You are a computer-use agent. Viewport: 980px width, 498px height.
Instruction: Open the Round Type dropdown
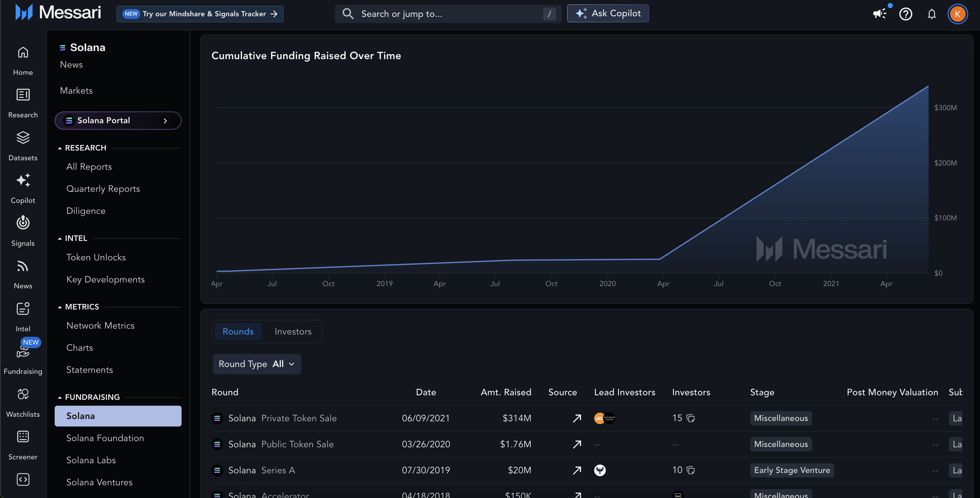coord(257,364)
